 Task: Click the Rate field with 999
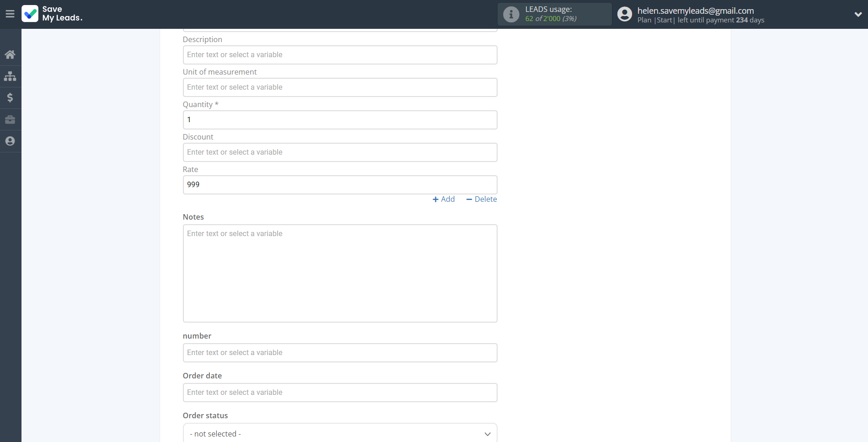pyautogui.click(x=340, y=185)
